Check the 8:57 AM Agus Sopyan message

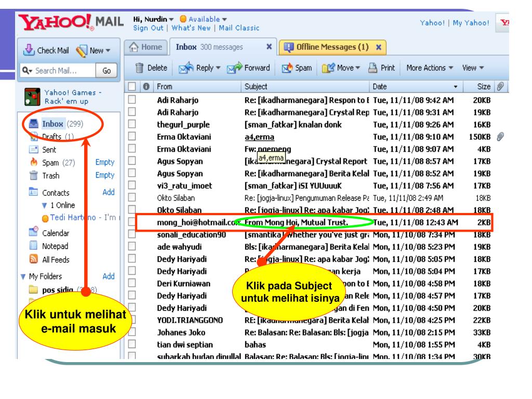click(131, 161)
